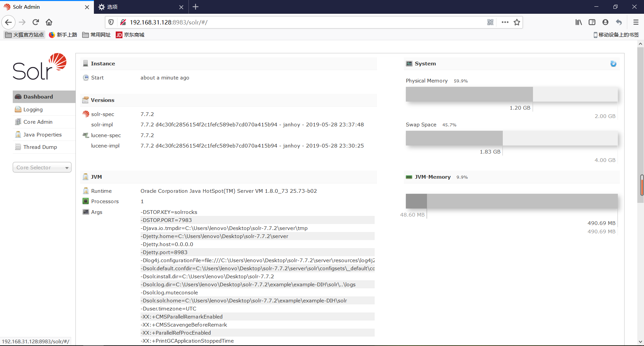The height and width of the screenshot is (346, 644).
Task: Click the Solr logo
Action: pyautogui.click(x=40, y=66)
